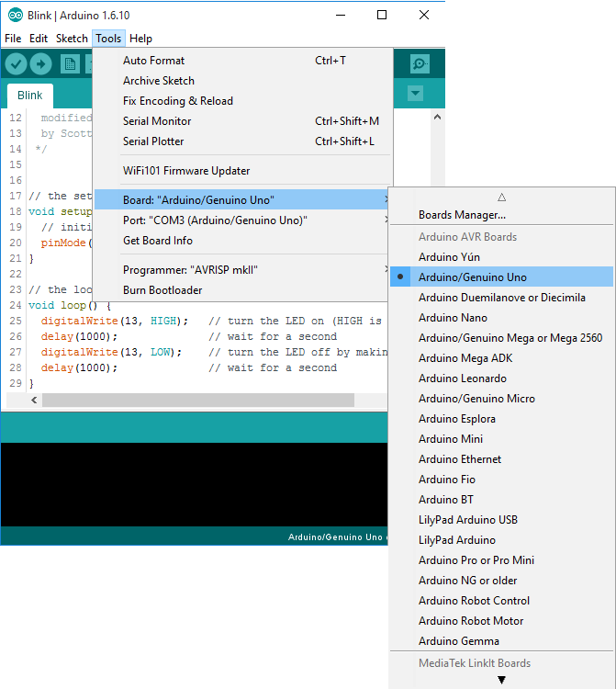
Task: Open the tab options dropdown arrow
Action: [x=415, y=93]
